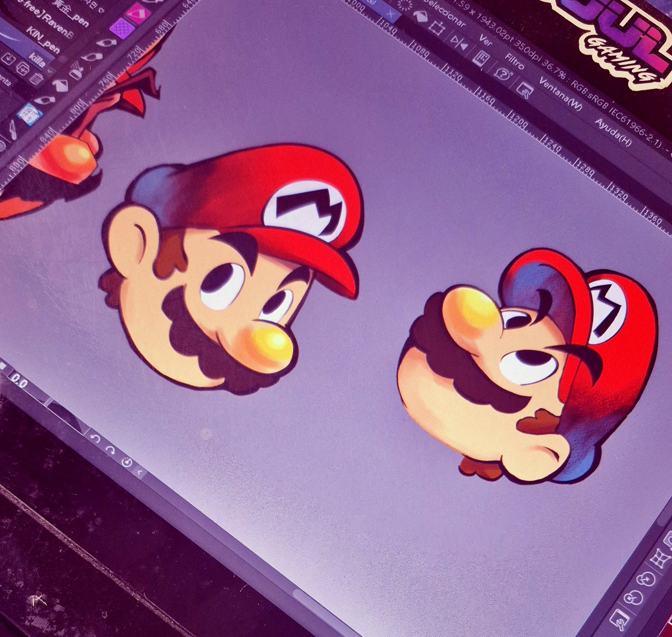Click the purple crosshatch thumbnail swatch

click(123, 28)
